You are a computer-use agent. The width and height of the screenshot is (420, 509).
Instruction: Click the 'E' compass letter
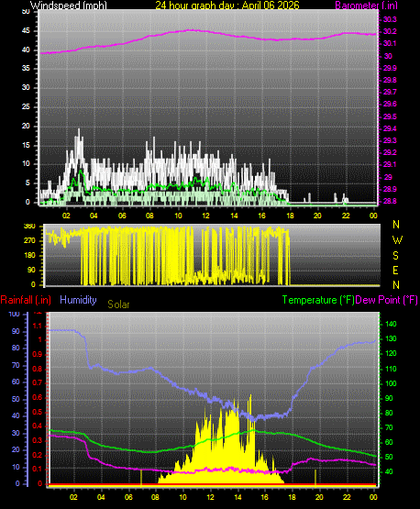(x=395, y=270)
